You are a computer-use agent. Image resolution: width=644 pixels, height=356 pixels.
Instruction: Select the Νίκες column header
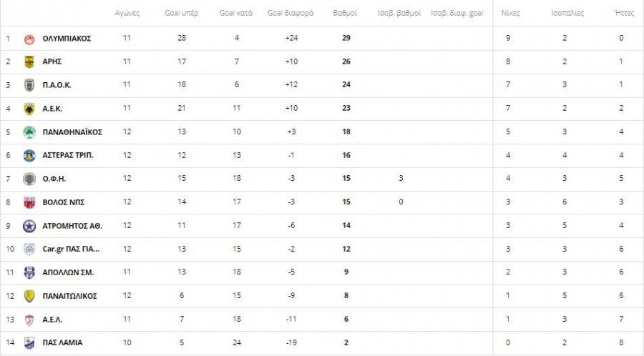click(x=510, y=14)
